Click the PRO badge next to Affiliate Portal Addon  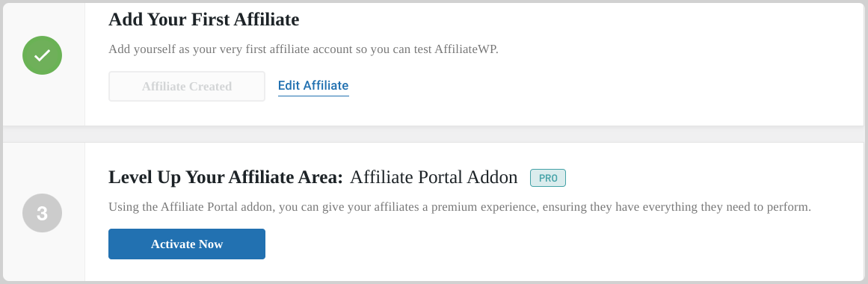pos(547,178)
